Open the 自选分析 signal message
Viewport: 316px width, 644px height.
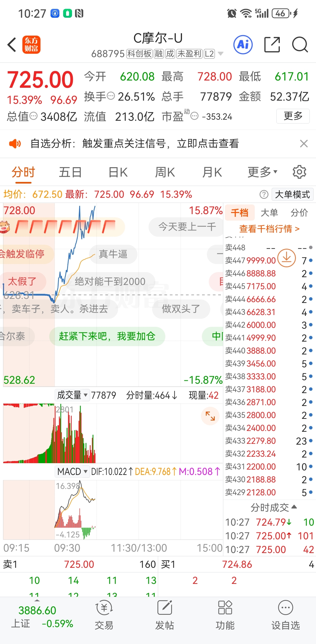[x=134, y=144]
